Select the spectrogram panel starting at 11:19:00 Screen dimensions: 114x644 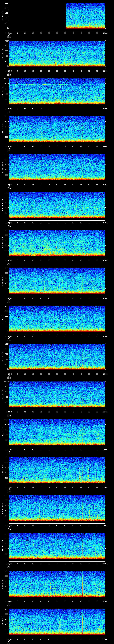pyautogui.click(x=57, y=394)
